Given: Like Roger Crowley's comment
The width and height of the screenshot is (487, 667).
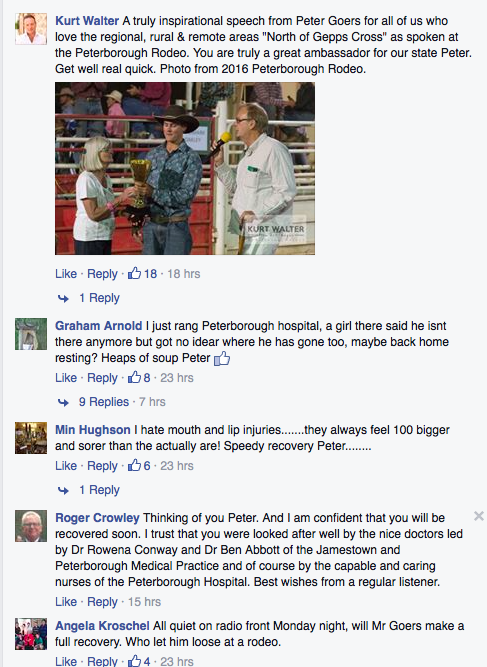Looking at the screenshot, I should tap(66, 602).
